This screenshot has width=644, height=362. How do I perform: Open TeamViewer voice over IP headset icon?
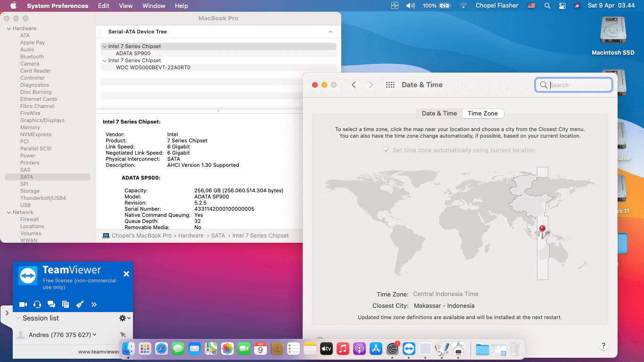click(37, 304)
